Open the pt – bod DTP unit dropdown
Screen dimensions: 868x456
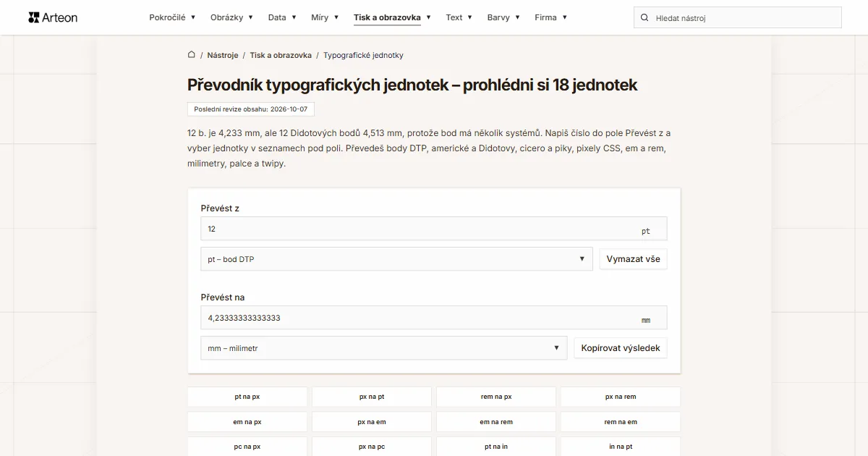point(396,259)
